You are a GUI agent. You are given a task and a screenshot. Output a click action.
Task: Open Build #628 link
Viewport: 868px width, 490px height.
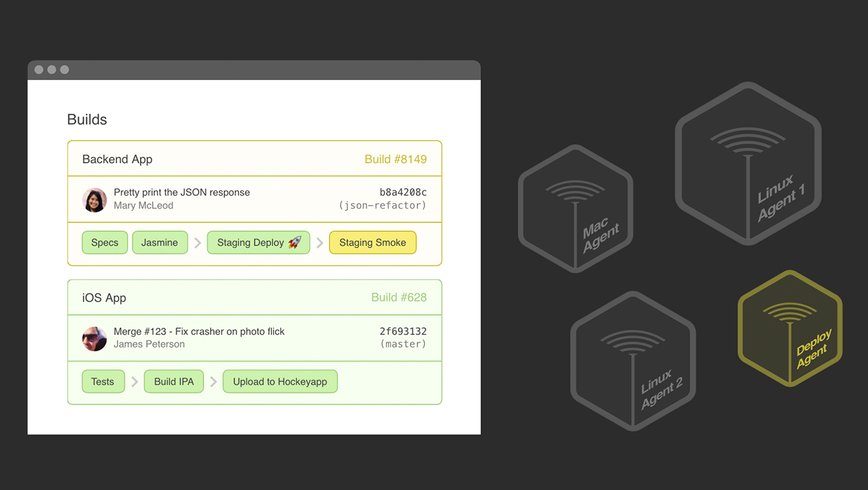pos(399,297)
